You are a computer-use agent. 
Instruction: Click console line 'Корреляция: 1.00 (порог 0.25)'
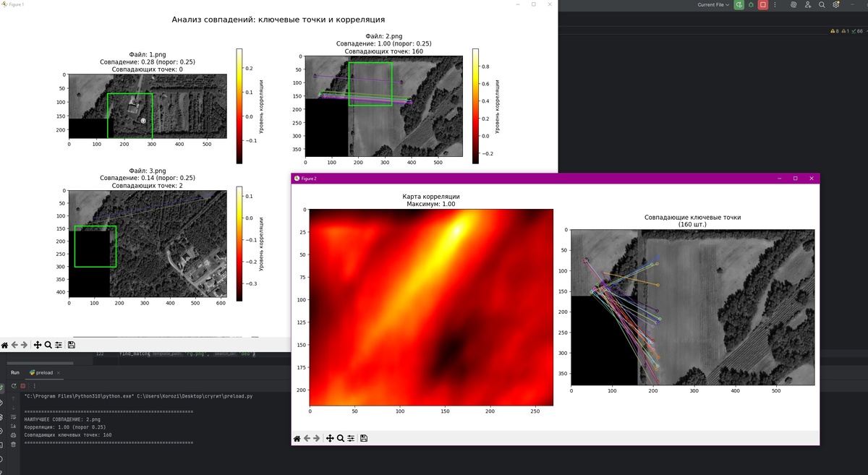(x=65, y=427)
